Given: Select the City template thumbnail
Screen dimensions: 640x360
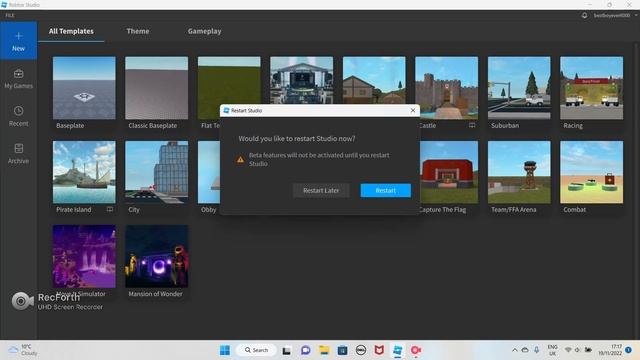Looking at the screenshot, I should click(x=157, y=172).
